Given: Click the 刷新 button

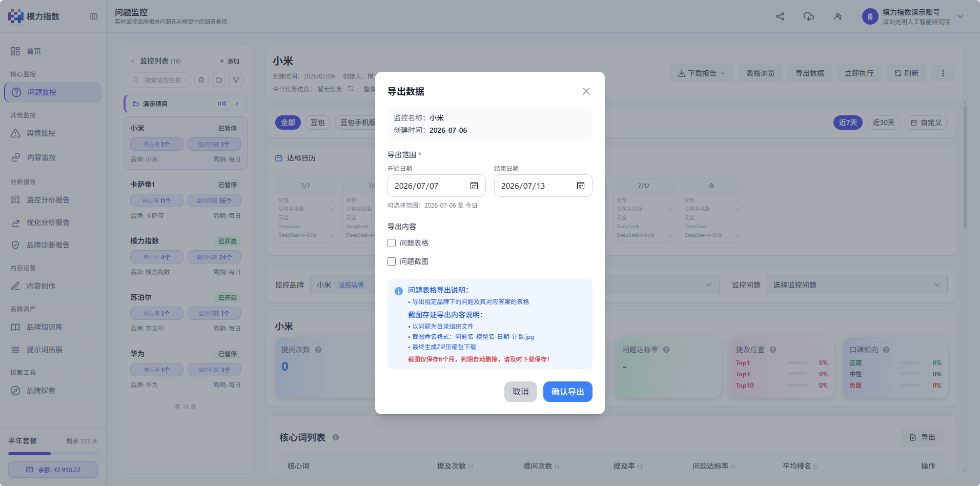Looking at the screenshot, I should coord(906,73).
